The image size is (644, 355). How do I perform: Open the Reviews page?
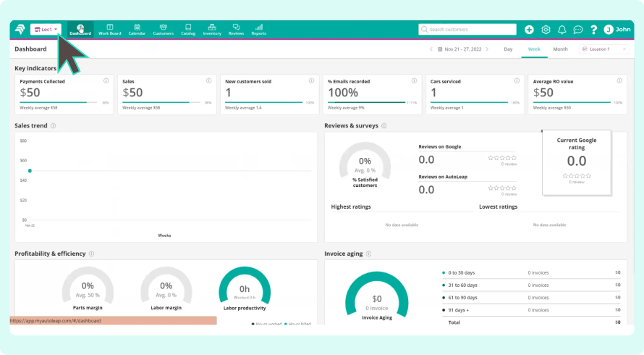(x=236, y=30)
